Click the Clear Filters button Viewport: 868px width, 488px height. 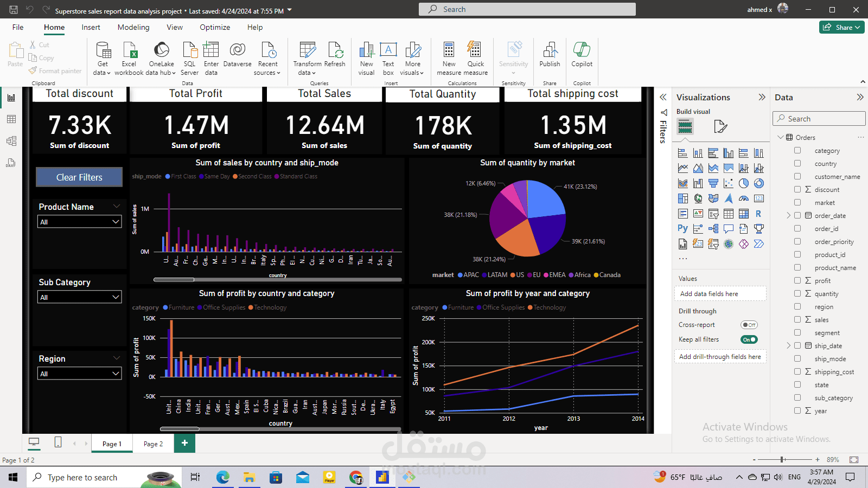(79, 177)
